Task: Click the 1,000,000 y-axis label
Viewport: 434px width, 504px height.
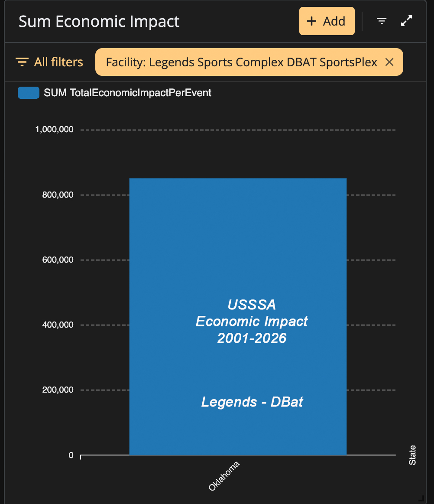Action: (54, 130)
